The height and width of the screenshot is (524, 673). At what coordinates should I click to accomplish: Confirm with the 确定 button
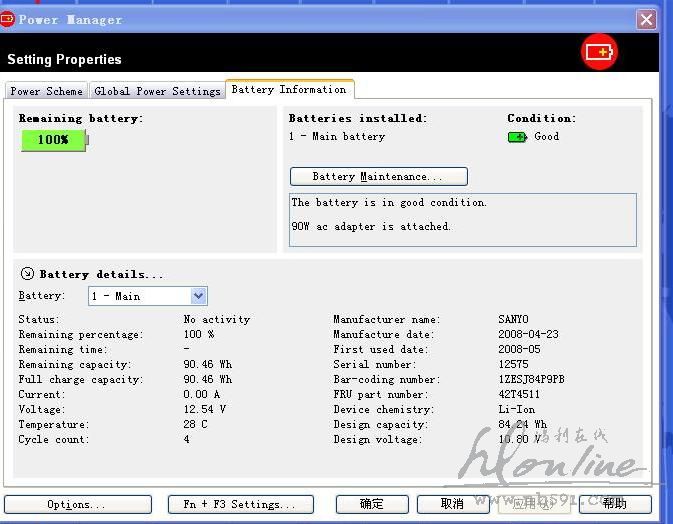click(372, 504)
